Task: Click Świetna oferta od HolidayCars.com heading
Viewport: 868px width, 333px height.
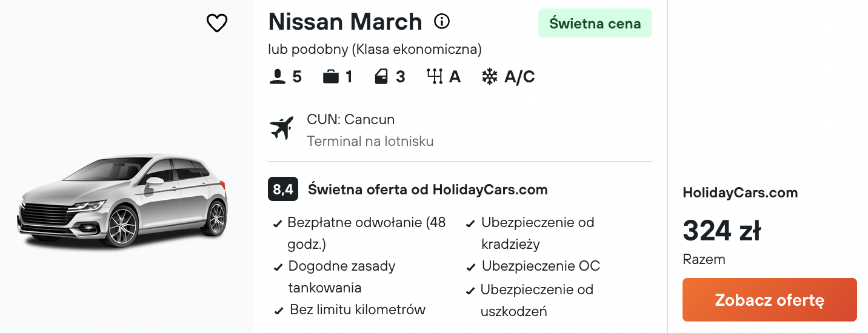Action: tap(428, 190)
